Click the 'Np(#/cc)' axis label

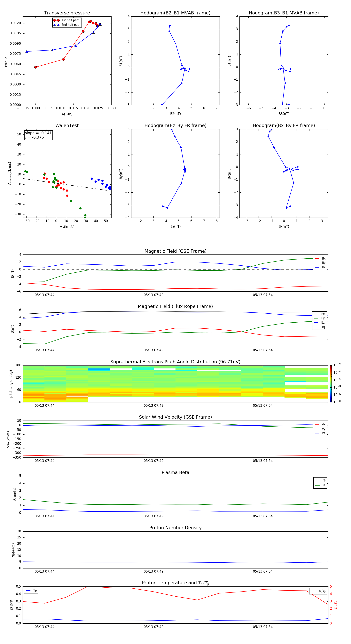click(x=13, y=550)
